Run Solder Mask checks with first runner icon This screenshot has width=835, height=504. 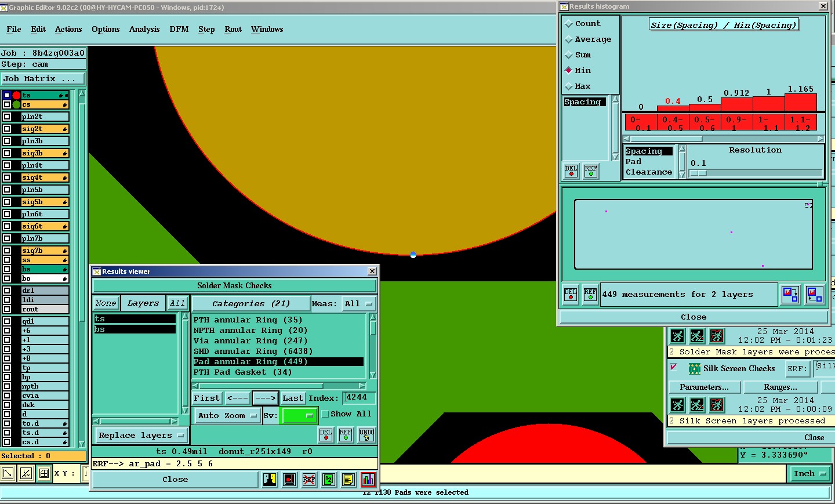pos(677,336)
